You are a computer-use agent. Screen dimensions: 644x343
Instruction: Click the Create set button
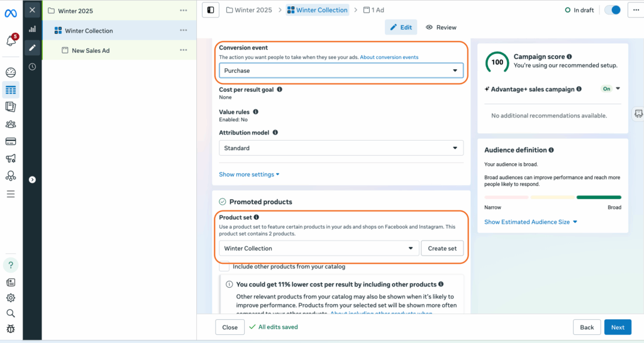442,248
